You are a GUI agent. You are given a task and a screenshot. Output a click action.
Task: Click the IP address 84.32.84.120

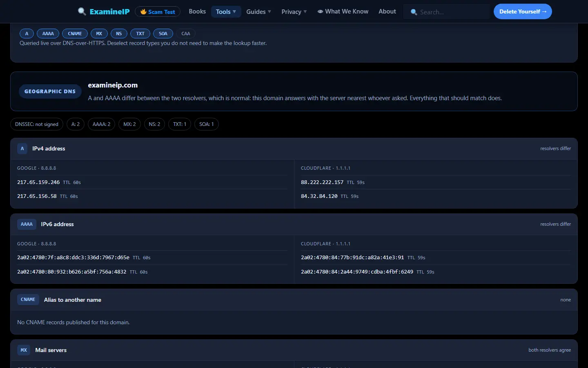coord(319,196)
